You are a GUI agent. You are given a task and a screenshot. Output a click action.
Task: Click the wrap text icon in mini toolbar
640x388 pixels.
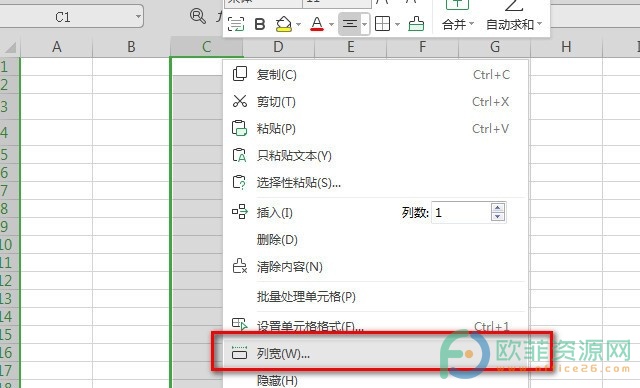[236, 24]
